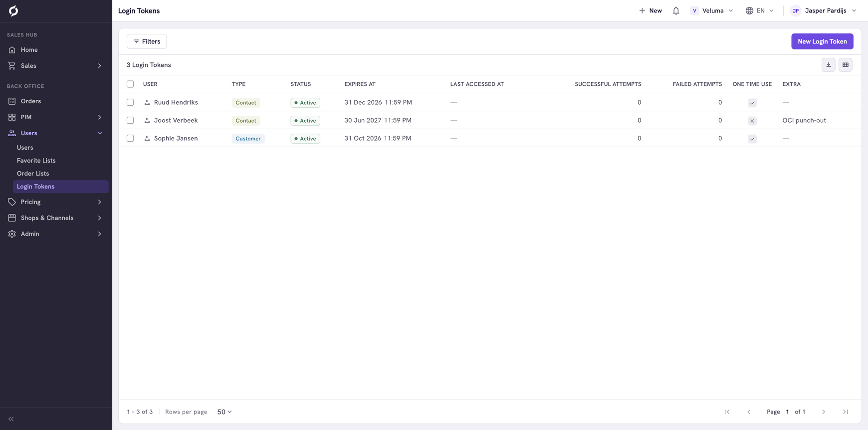This screenshot has width=868, height=430.
Task: Click the page number 1 field
Action: [787, 412]
